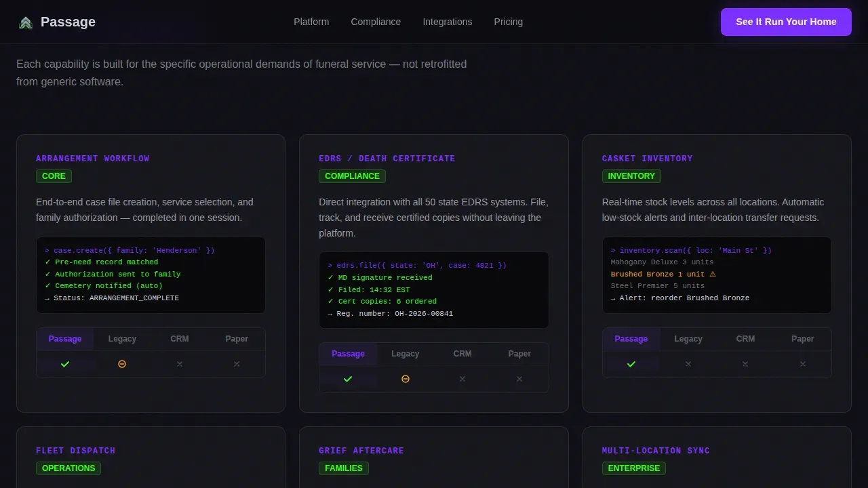
Task: Open the Pricing page link
Action: tap(509, 22)
